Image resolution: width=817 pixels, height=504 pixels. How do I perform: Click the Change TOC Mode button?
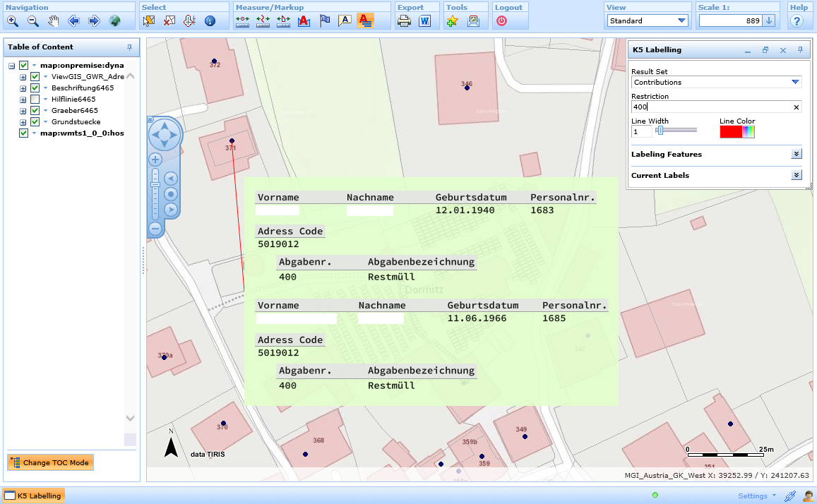tap(50, 463)
